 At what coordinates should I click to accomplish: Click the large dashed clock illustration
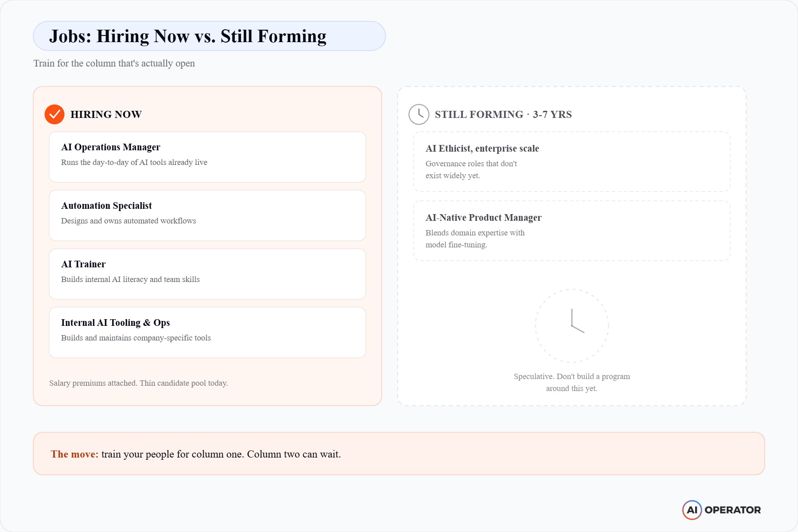572,326
